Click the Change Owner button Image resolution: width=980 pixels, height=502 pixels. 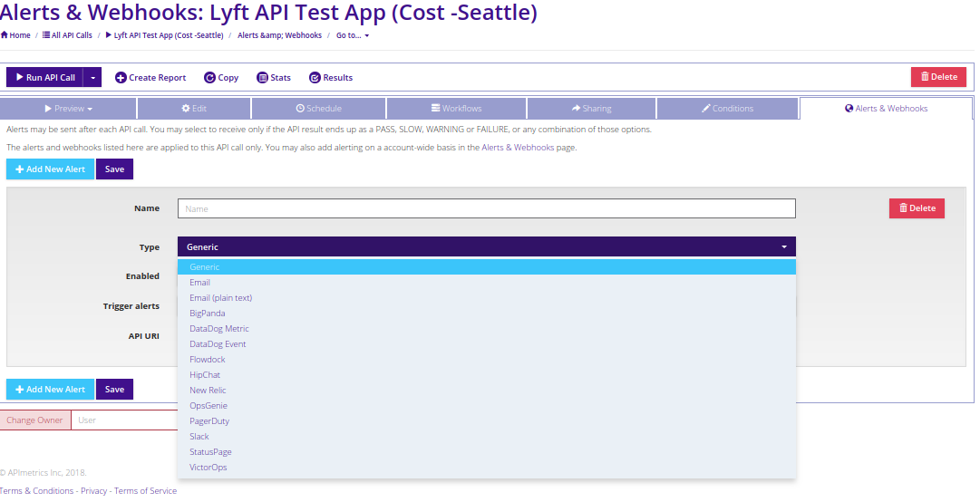(x=35, y=420)
